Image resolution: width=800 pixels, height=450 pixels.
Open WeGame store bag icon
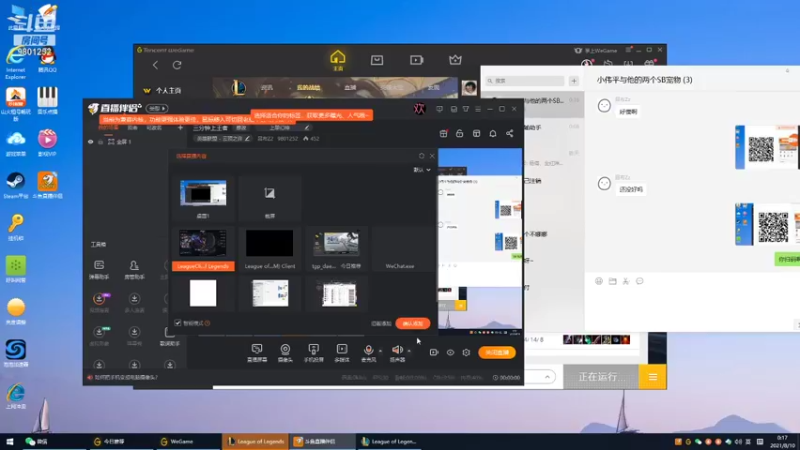[x=377, y=60]
